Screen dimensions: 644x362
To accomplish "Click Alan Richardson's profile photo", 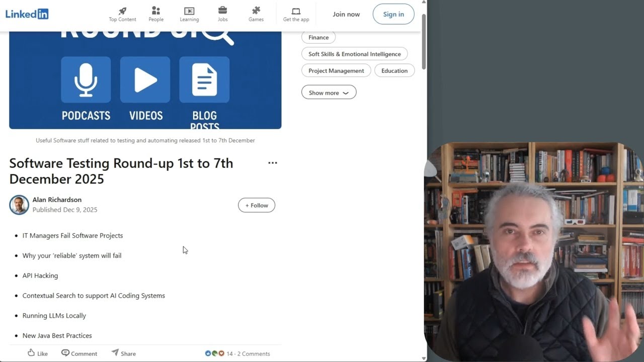I will coord(19,205).
